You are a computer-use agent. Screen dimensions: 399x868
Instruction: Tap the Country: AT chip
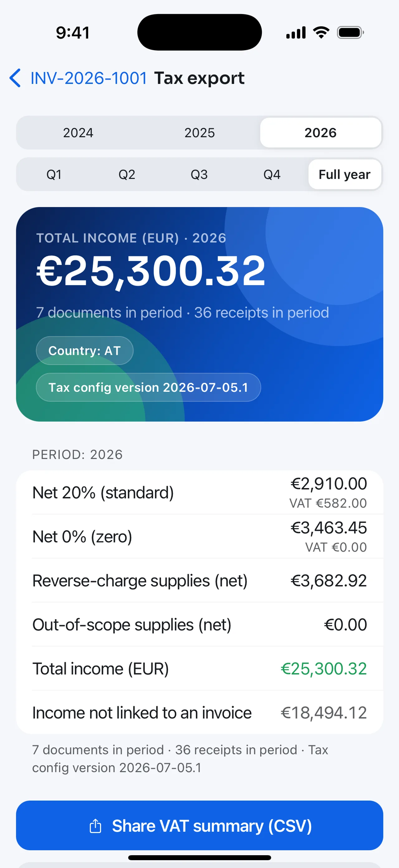tap(84, 351)
